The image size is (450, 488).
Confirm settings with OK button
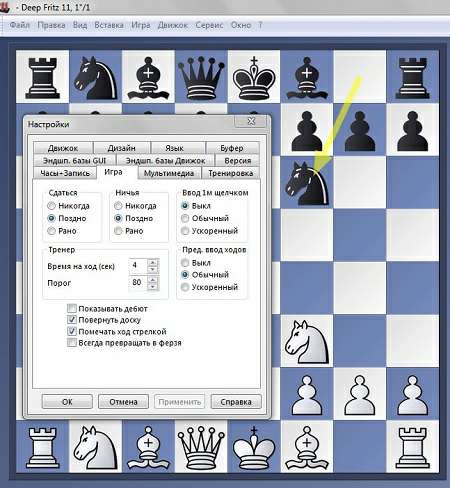click(x=67, y=402)
